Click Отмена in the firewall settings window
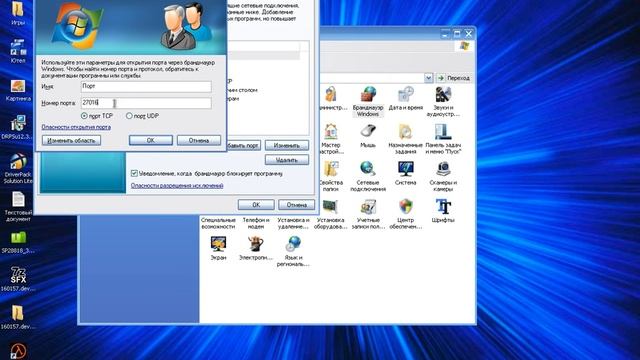This screenshot has width=640, height=360. pos(297,204)
